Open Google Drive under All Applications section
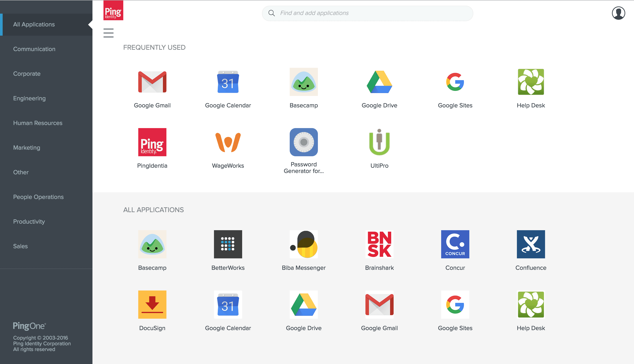 (304, 305)
